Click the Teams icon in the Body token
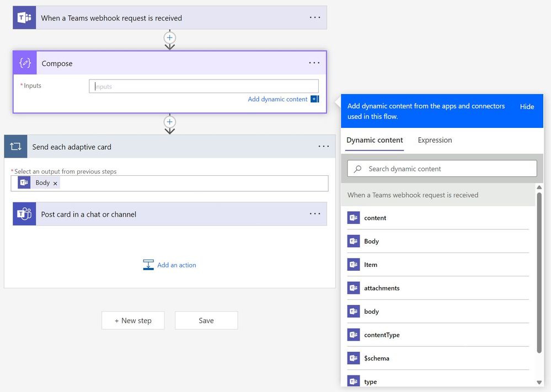This screenshot has height=392, width=551. (x=24, y=182)
